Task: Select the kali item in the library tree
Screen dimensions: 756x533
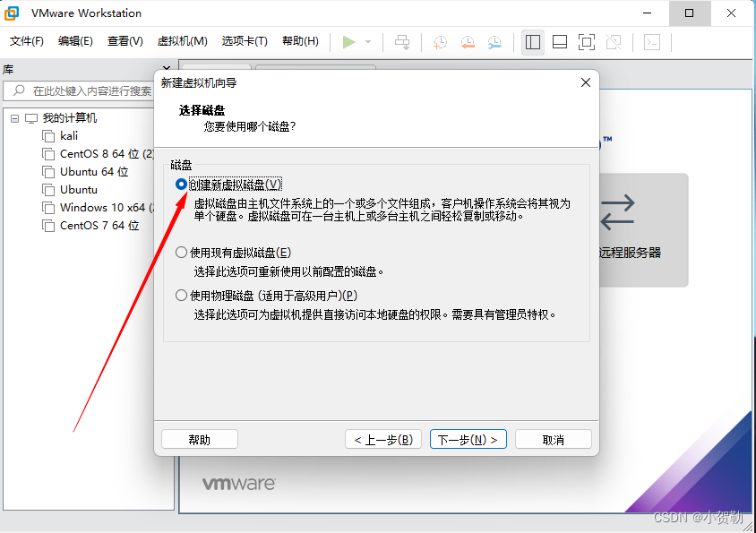Action: point(69,136)
